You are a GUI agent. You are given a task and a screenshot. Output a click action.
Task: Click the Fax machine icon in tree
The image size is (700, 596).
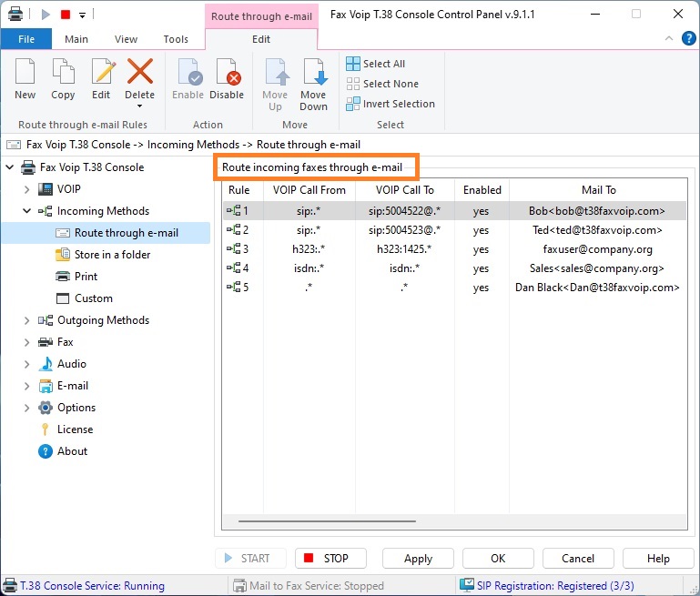[x=46, y=342]
